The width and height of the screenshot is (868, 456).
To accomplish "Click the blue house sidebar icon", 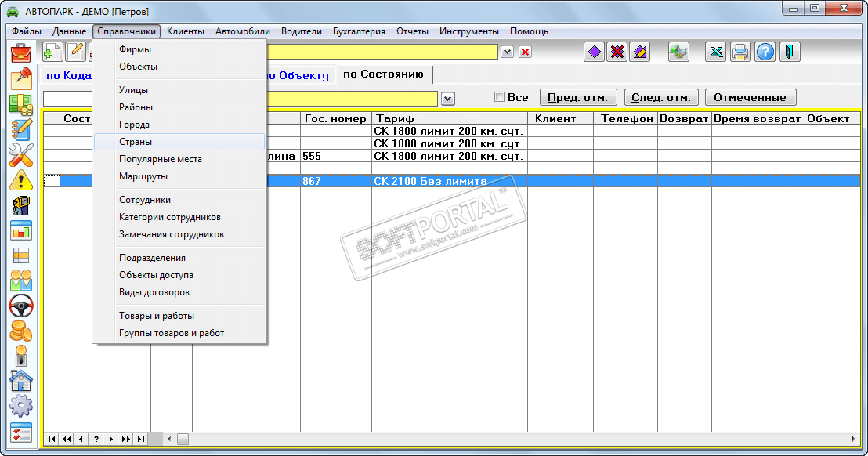I will [x=21, y=381].
